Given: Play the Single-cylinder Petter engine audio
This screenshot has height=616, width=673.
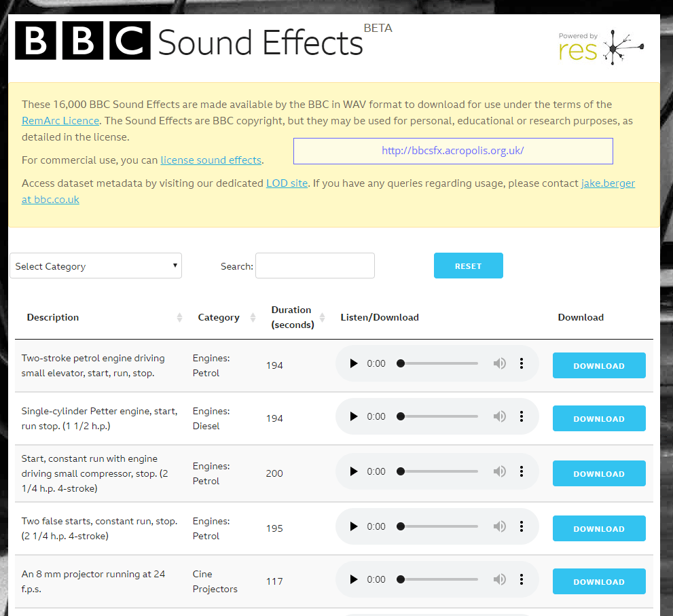Looking at the screenshot, I should (x=353, y=416).
